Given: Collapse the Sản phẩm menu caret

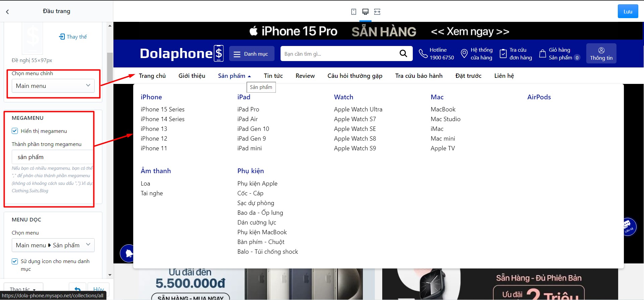Looking at the screenshot, I should [249, 76].
